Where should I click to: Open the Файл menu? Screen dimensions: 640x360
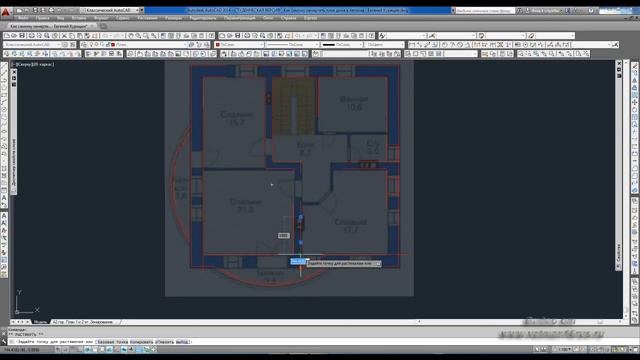23,18
